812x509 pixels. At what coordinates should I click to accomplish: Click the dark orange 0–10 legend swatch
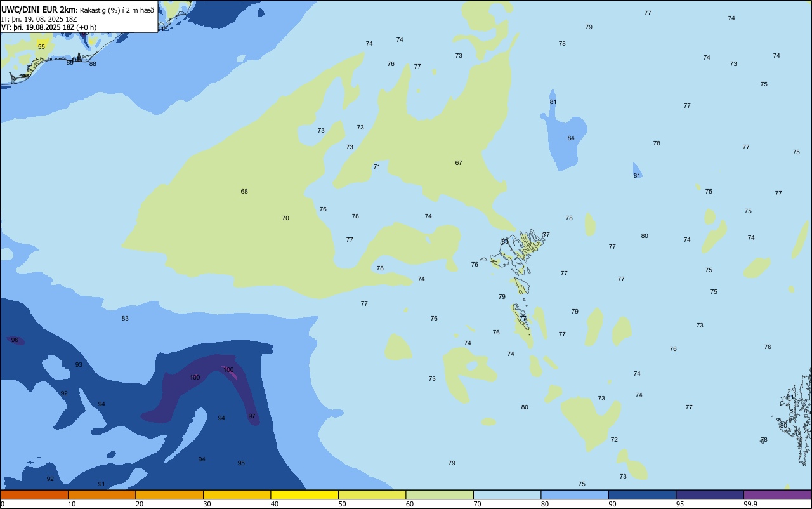(x=34, y=494)
